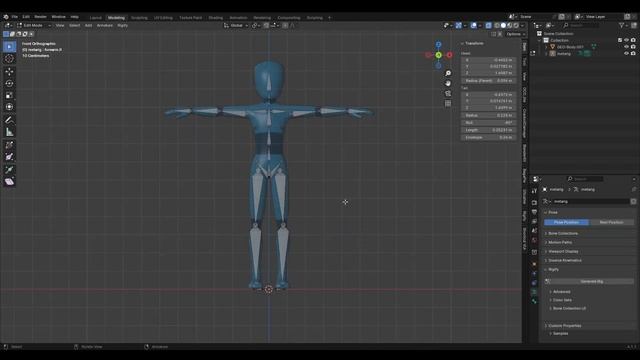The width and height of the screenshot is (640, 360).
Task: Expand the Viewport Display panel
Action: pyautogui.click(x=563, y=251)
